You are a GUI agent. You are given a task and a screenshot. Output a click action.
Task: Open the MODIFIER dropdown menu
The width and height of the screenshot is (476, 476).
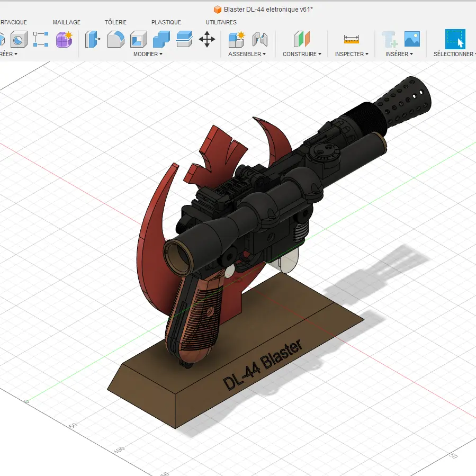point(148,54)
